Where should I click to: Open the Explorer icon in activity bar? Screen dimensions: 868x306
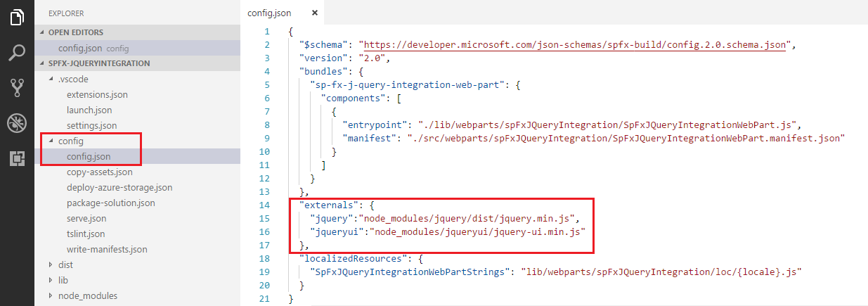(x=17, y=16)
